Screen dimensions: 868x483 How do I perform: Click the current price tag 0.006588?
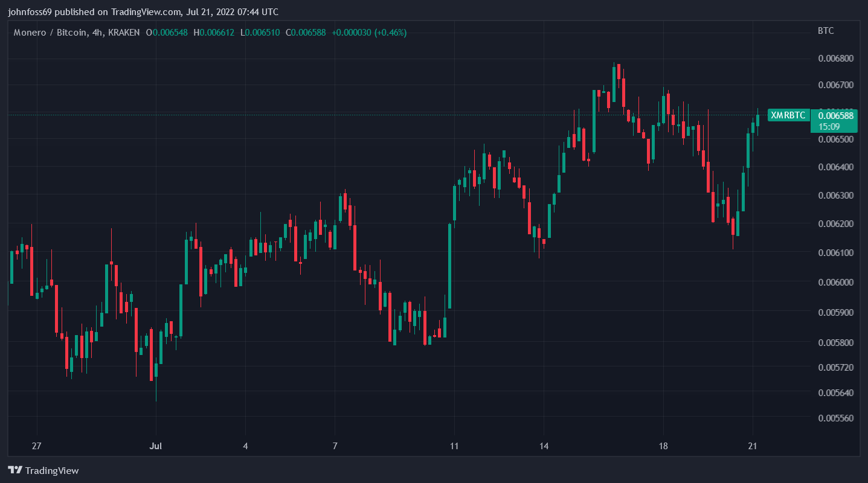point(836,115)
